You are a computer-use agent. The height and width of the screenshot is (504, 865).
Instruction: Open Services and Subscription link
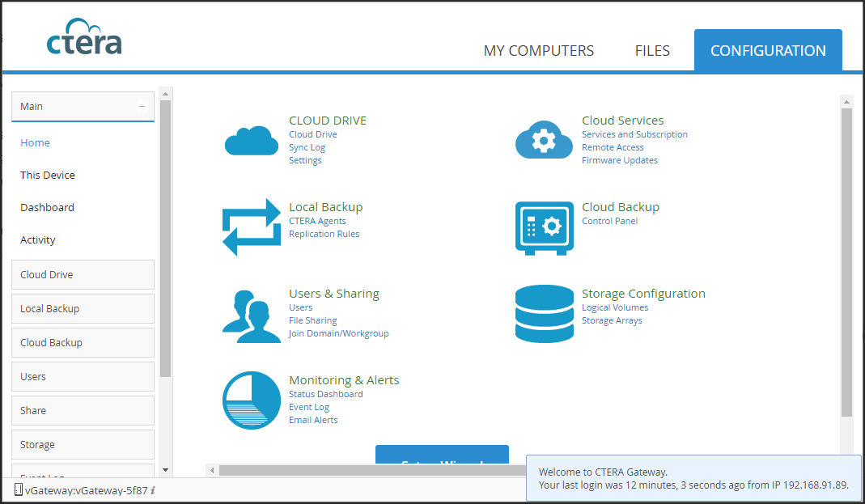[634, 134]
